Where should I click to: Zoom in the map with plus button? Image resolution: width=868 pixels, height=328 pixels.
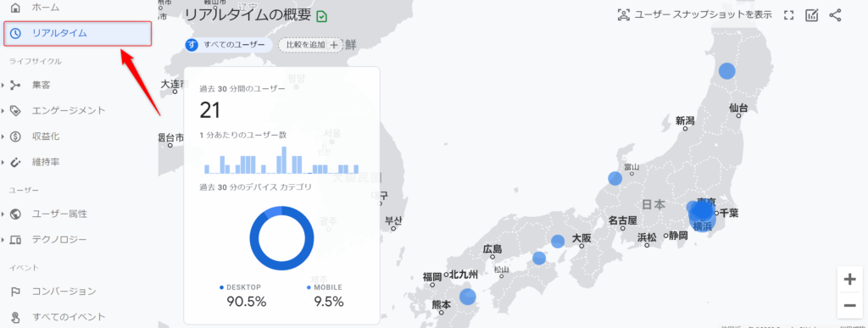point(849,280)
